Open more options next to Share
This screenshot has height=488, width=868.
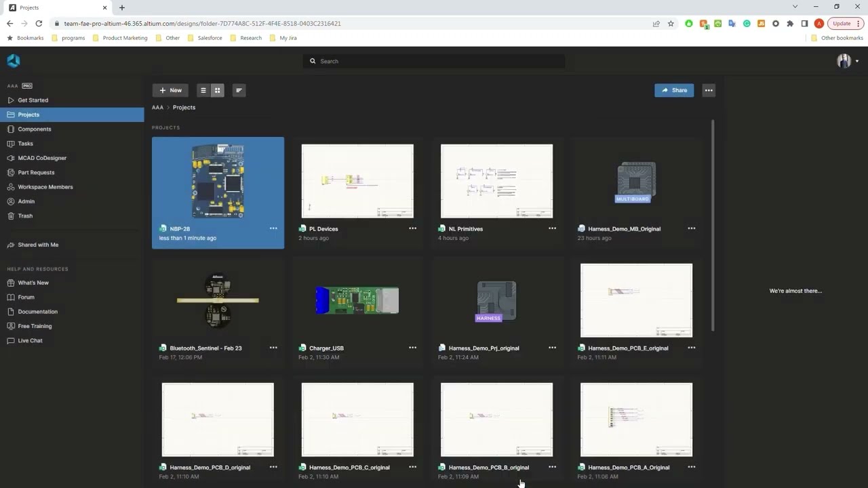[x=709, y=90]
